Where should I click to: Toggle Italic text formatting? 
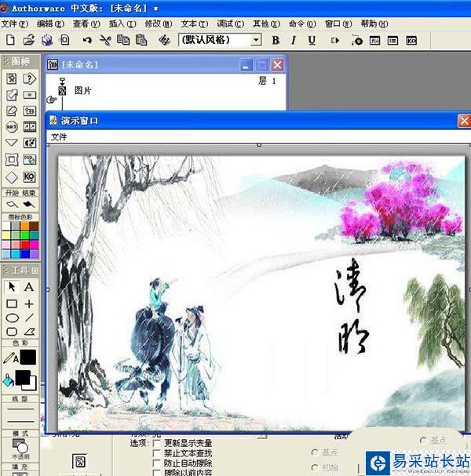click(x=294, y=40)
